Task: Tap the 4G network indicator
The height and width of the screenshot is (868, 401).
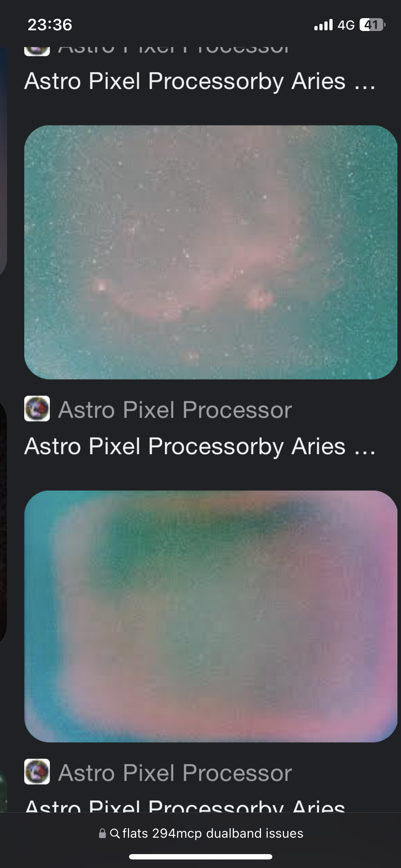Action: click(346, 25)
